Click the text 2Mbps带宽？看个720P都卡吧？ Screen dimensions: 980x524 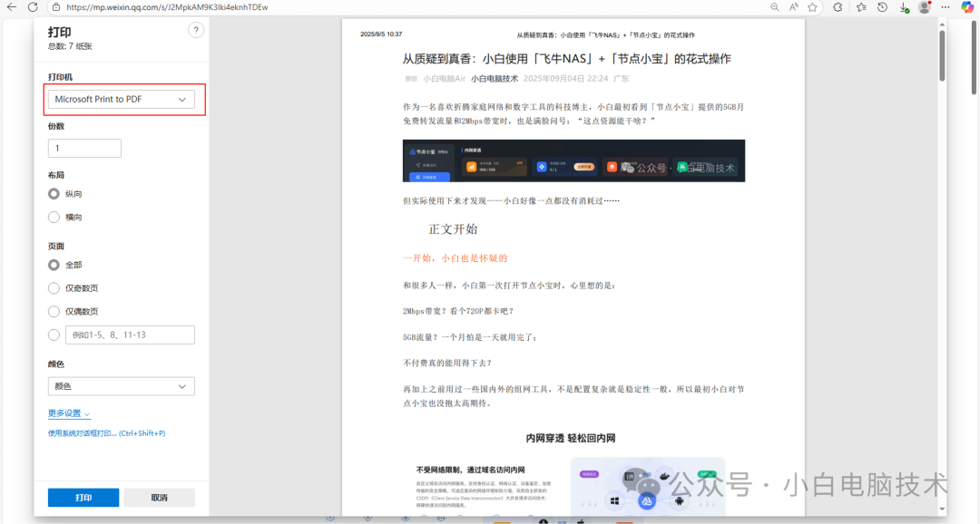(458, 311)
